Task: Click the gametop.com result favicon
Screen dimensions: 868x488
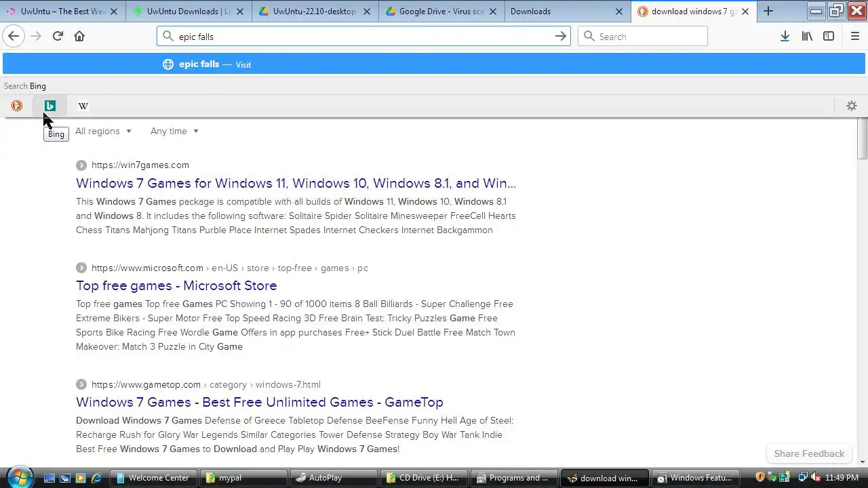Action: click(81, 384)
